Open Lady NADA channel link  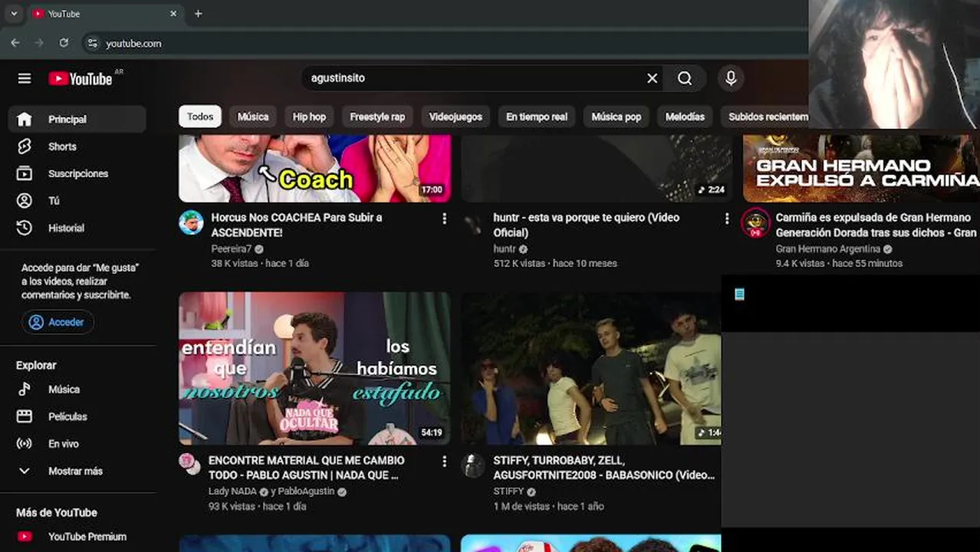232,492
